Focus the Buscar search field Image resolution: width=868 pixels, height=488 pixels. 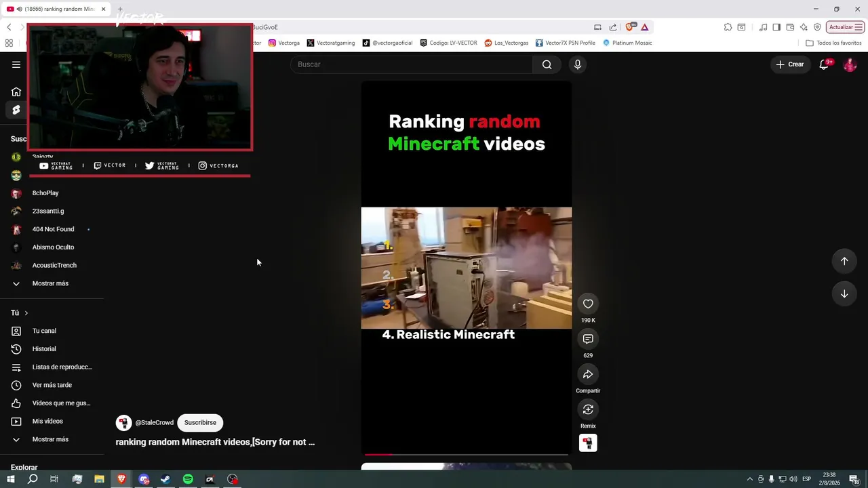click(x=412, y=64)
